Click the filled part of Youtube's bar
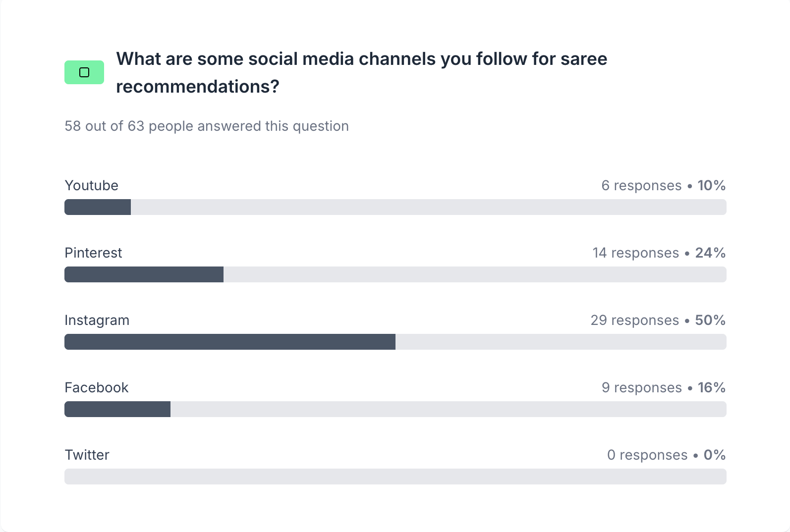Image resolution: width=790 pixels, height=532 pixels. 98,207
